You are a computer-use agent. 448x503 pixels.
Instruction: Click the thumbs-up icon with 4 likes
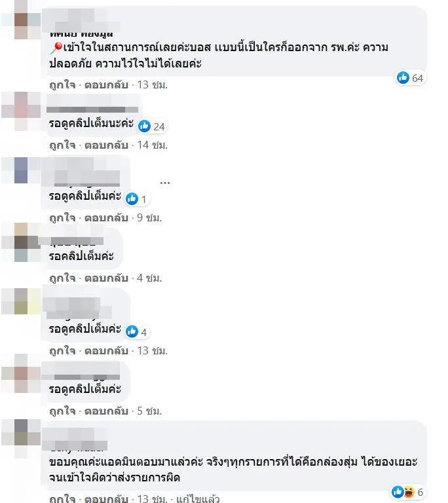[x=132, y=331]
